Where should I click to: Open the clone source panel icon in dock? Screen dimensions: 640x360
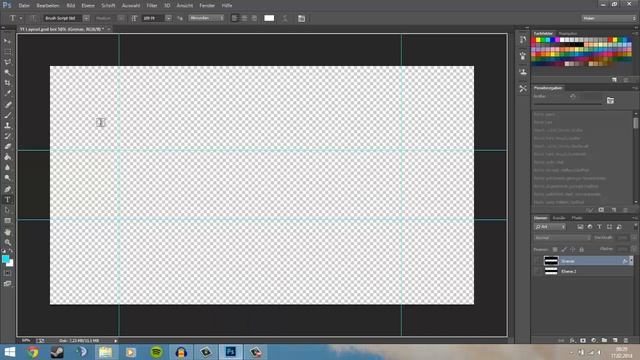point(523,72)
